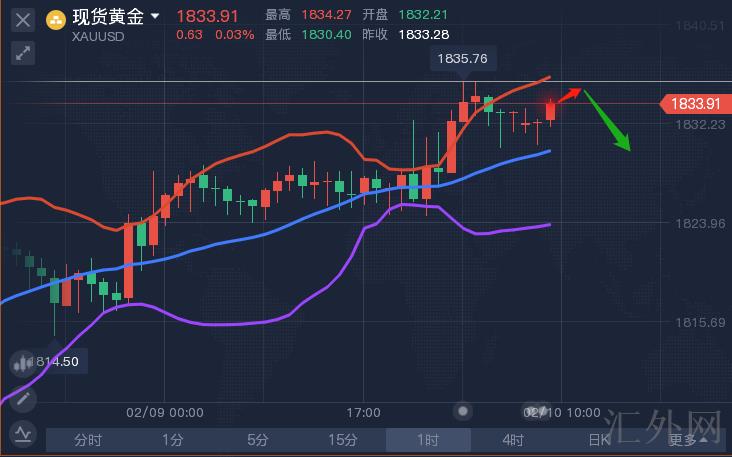
Task: Click the 1832.23 price axis label
Action: click(x=700, y=124)
